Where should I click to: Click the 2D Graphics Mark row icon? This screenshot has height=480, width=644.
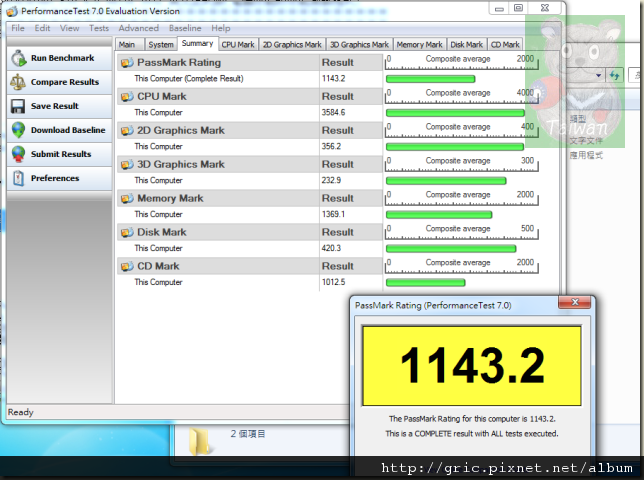click(x=127, y=131)
